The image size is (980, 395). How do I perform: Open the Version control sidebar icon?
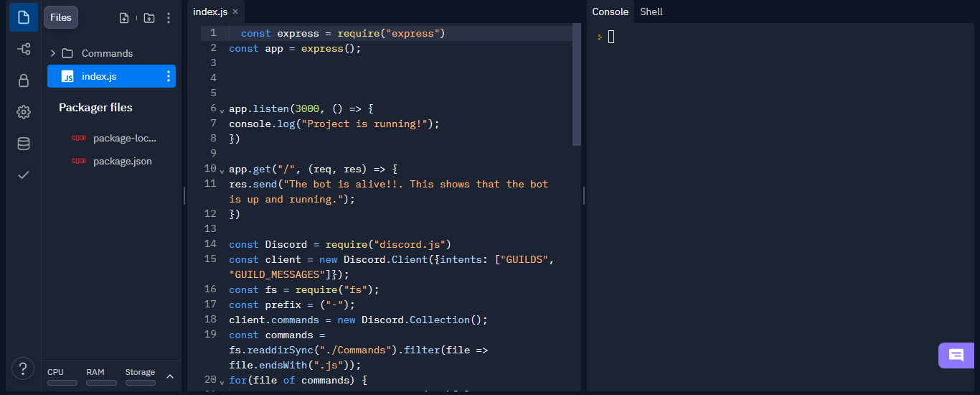tap(24, 49)
